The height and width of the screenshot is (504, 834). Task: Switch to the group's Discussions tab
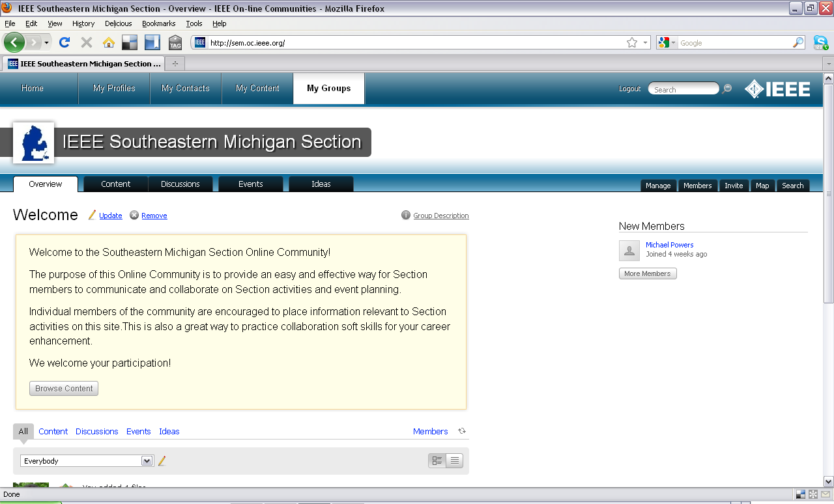pyautogui.click(x=180, y=184)
